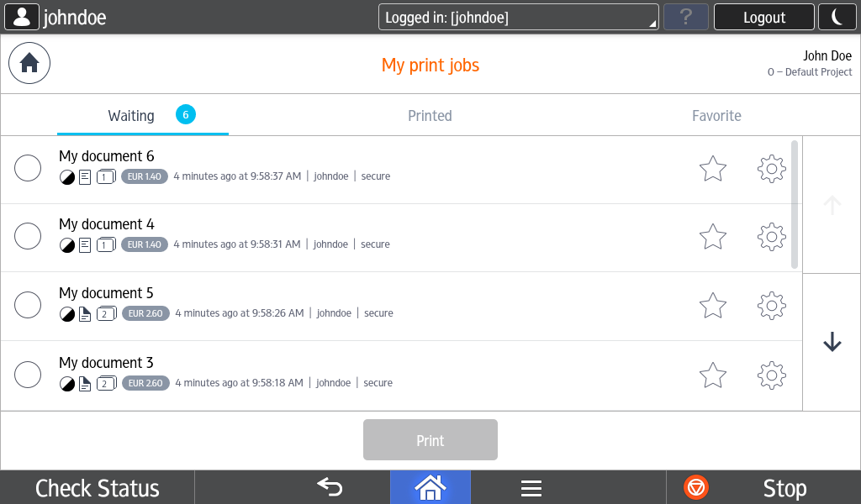Click the Print button
861x504 pixels.
click(x=430, y=440)
